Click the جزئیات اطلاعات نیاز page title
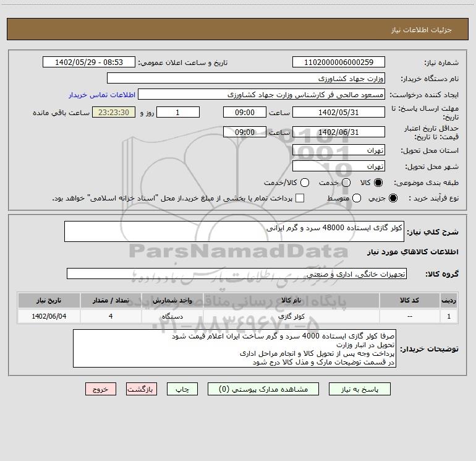The image size is (476, 461). coord(421,30)
